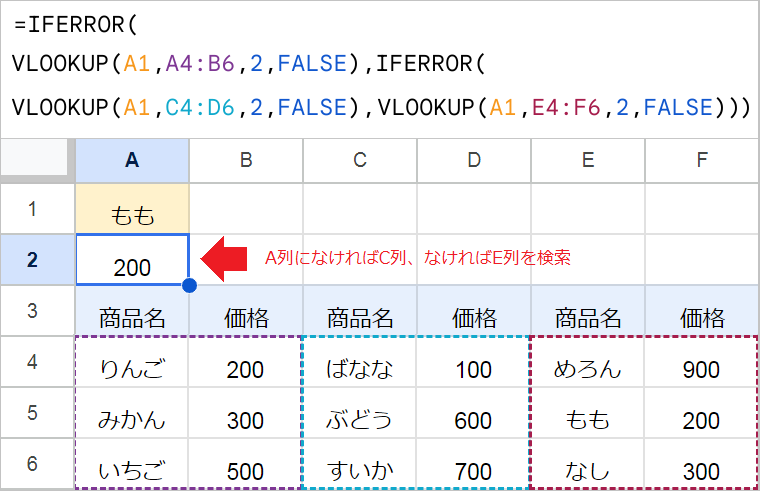Click empty cell B1
Image resolution: width=760 pixels, height=493 pixels.
246,209
